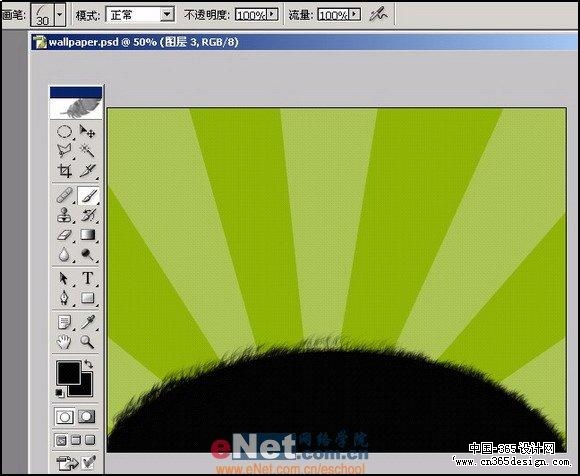This screenshot has width=580, height=476.
Task: Activate the Eraser tool
Action: 64,234
